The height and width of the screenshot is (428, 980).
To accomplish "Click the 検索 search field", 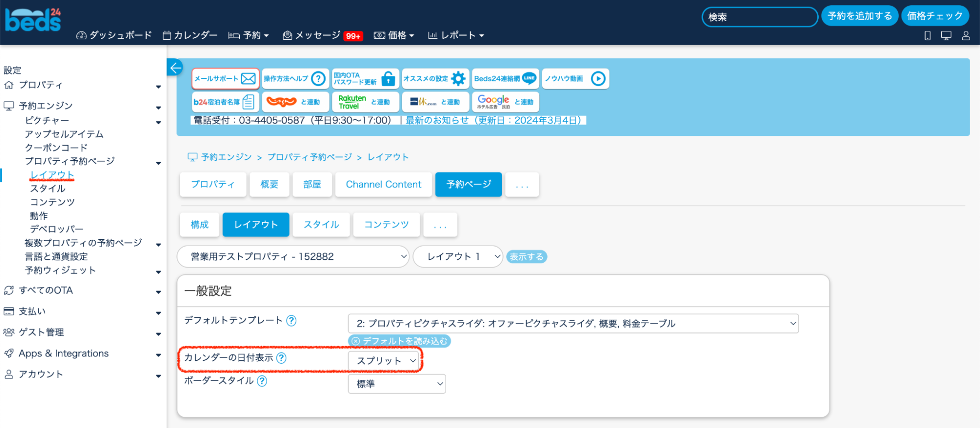I will (759, 17).
